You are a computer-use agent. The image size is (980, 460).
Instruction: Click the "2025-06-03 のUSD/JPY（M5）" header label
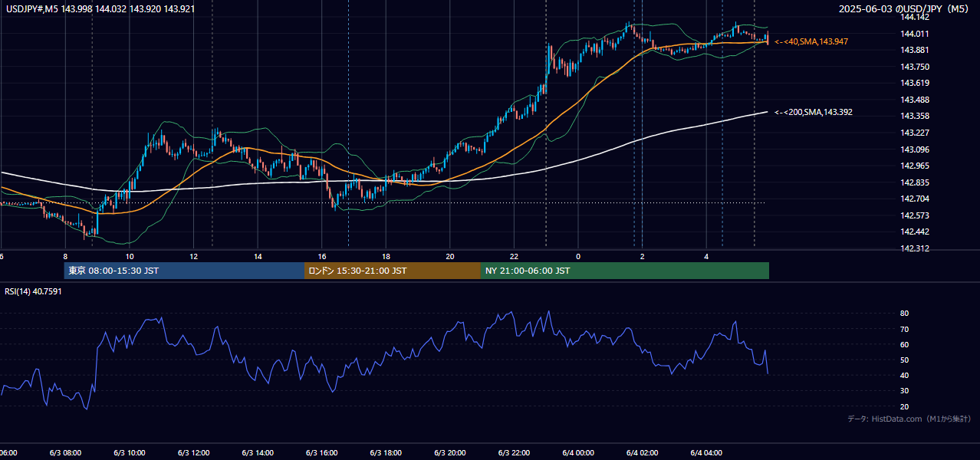coord(905,8)
